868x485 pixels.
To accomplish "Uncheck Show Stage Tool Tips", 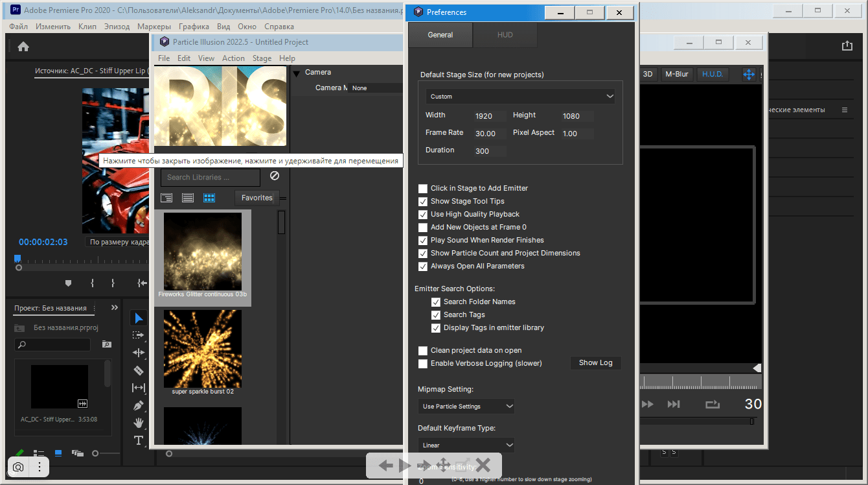I will 423,202.
